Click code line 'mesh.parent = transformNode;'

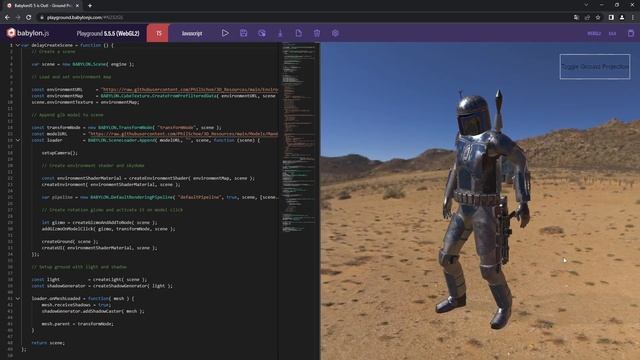tap(78, 324)
